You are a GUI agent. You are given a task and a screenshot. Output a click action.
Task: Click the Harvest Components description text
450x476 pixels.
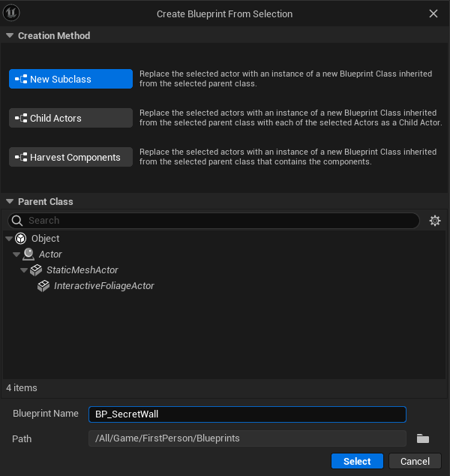[288, 157]
